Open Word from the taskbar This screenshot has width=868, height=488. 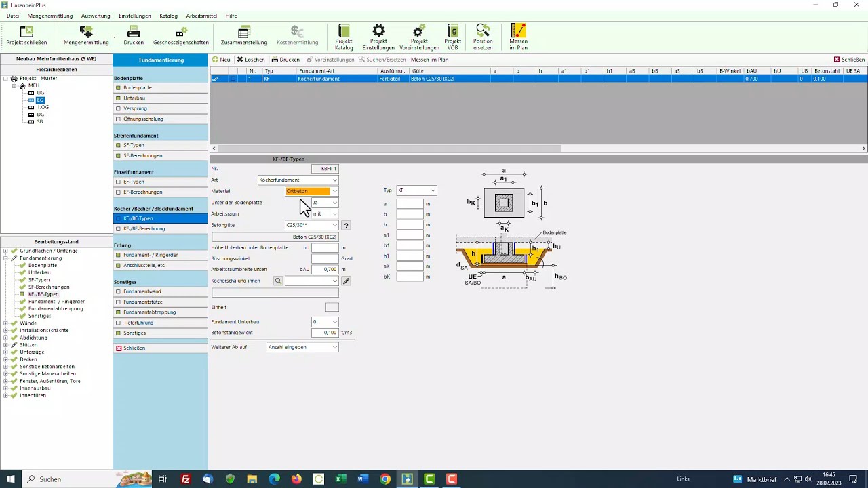point(363,479)
